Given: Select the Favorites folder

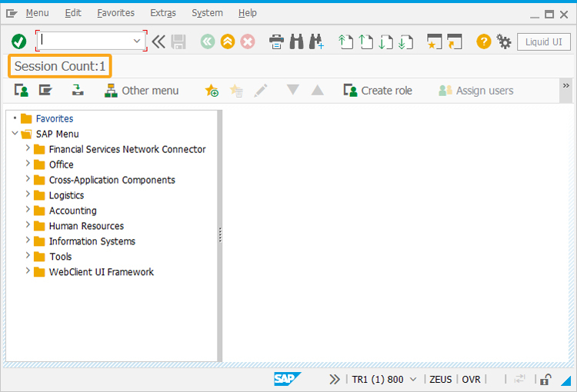Looking at the screenshot, I should click(x=55, y=119).
